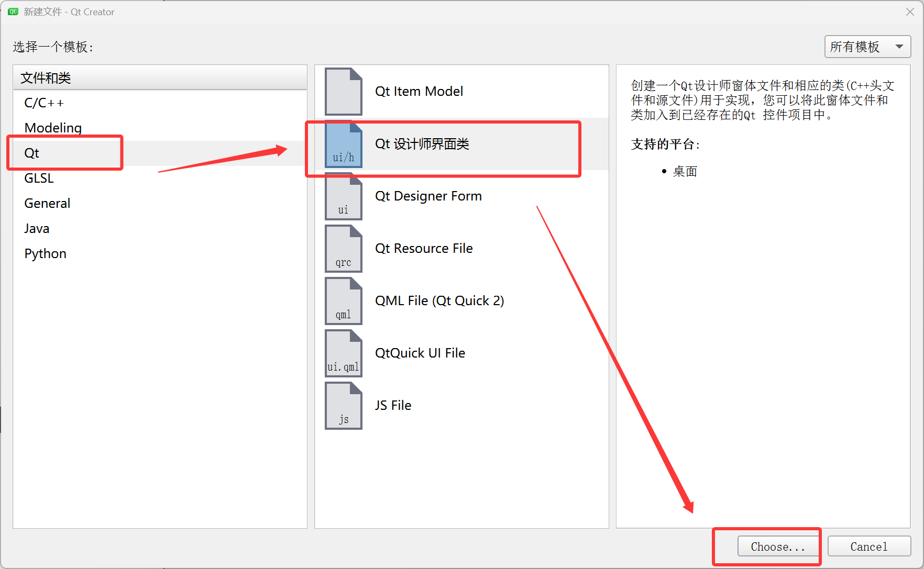Choose the Qt Item Model template
924x569 pixels.
pyautogui.click(x=461, y=92)
